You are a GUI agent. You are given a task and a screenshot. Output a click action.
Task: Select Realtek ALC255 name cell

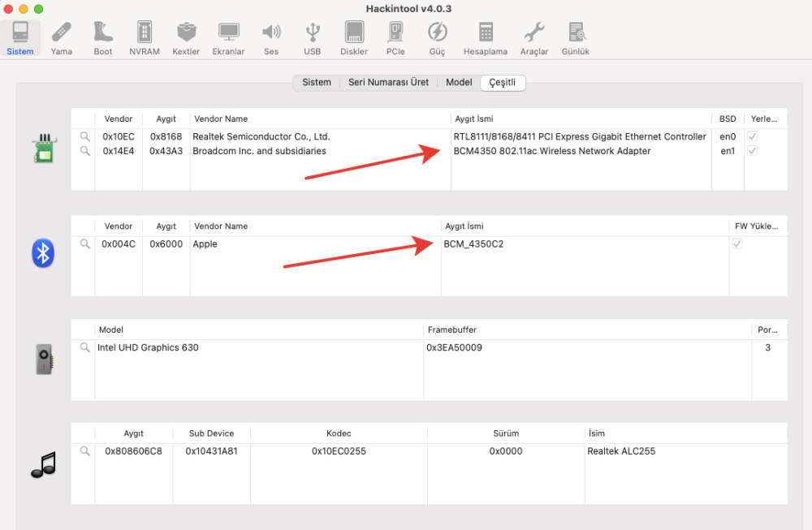[x=621, y=450]
